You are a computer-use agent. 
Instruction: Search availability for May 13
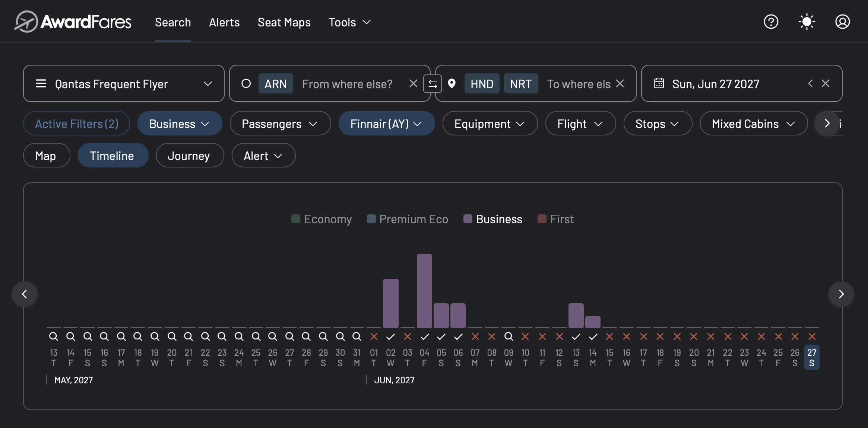coord(54,336)
